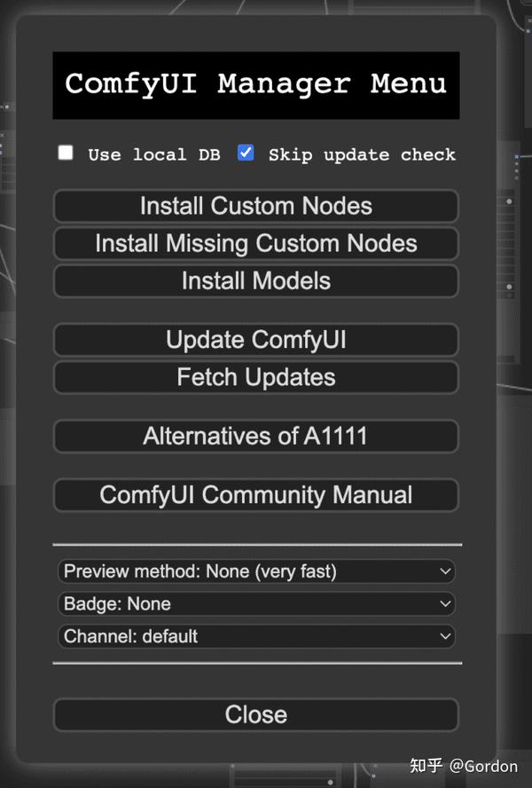Open Install Missing Custom Nodes

(x=255, y=243)
